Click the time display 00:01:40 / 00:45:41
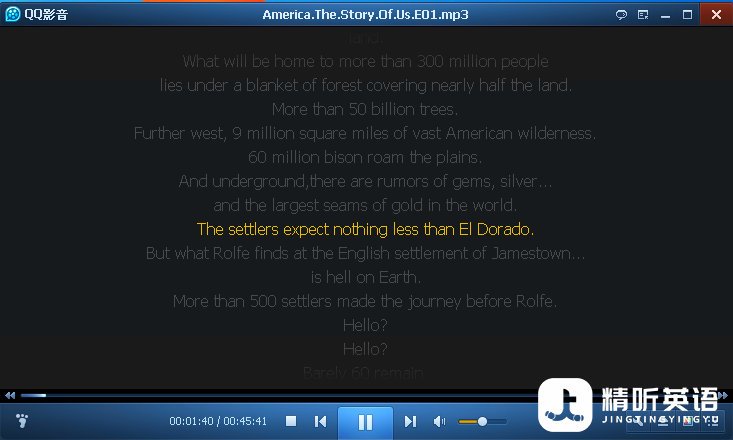The width and height of the screenshot is (733, 440). coord(218,421)
